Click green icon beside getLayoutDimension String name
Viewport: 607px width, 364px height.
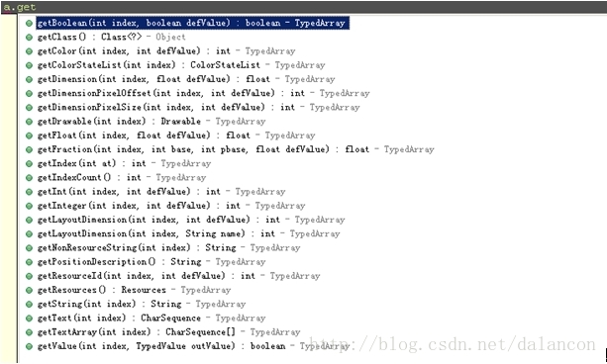[x=29, y=234]
